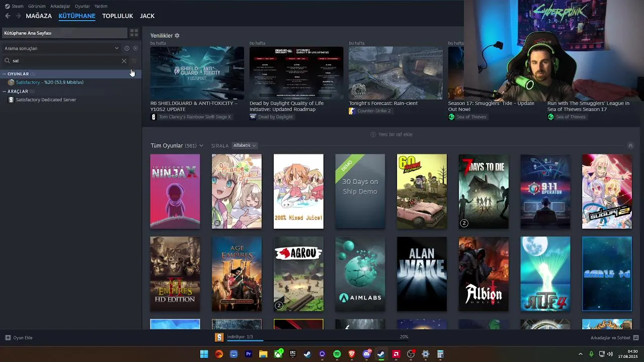Open Calculator from taskbar
Viewport: 644px width, 362px height.
click(x=440, y=354)
